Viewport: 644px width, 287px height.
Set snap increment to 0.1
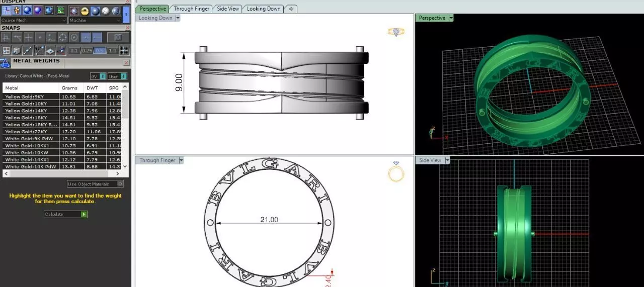tap(74, 51)
